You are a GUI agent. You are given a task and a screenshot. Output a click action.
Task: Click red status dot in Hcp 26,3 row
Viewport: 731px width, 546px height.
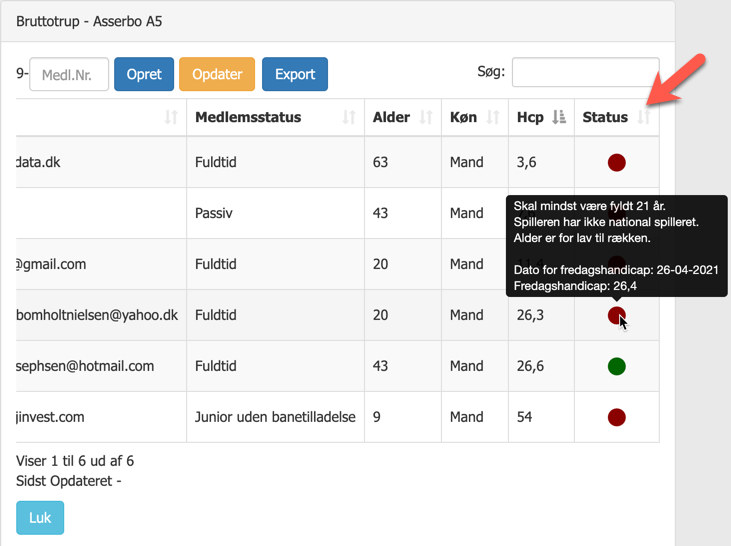click(x=616, y=316)
